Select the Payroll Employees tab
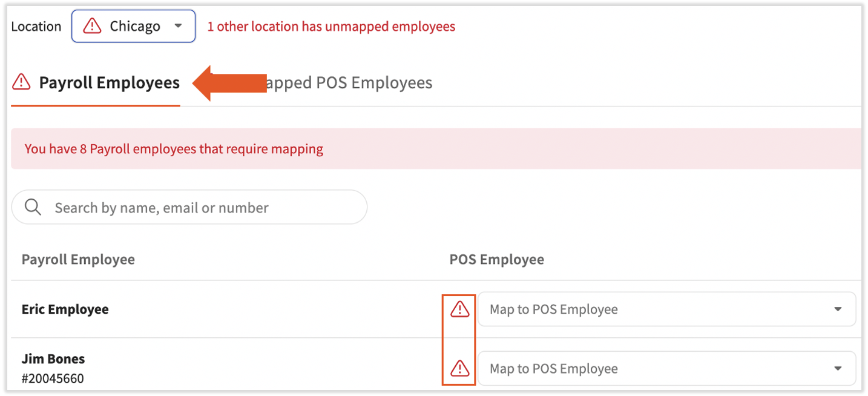The height and width of the screenshot is (396, 868). [109, 82]
